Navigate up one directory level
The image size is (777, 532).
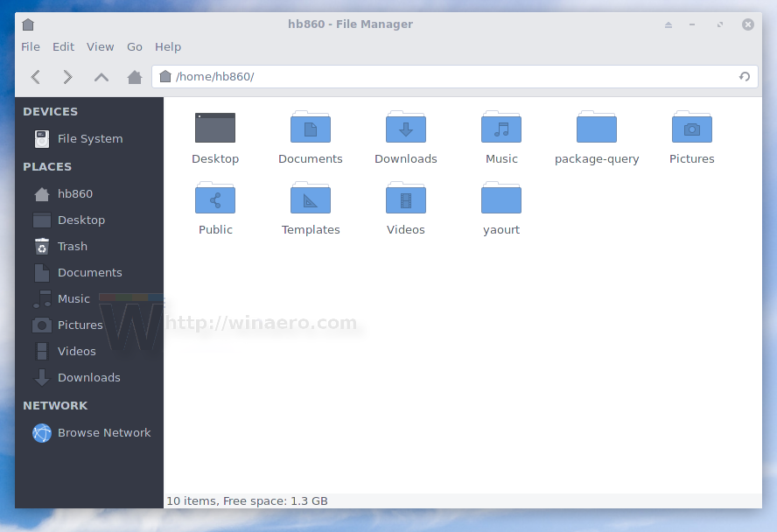click(x=101, y=77)
